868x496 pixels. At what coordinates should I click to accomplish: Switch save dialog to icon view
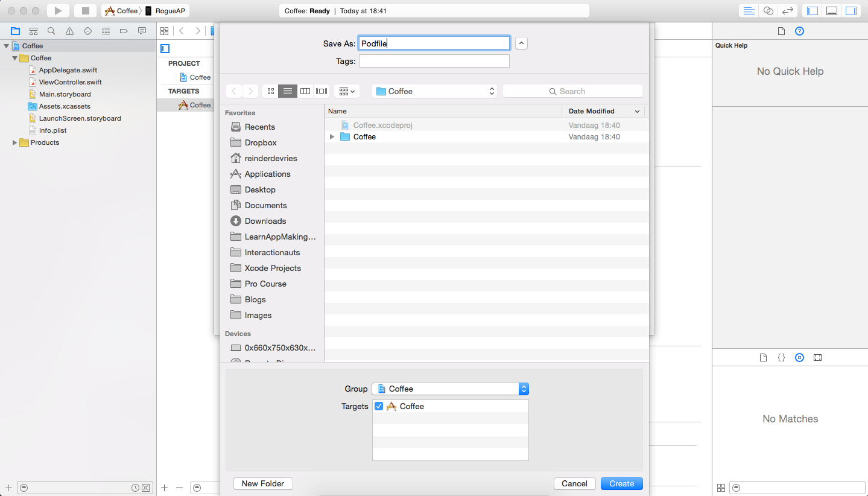(271, 91)
